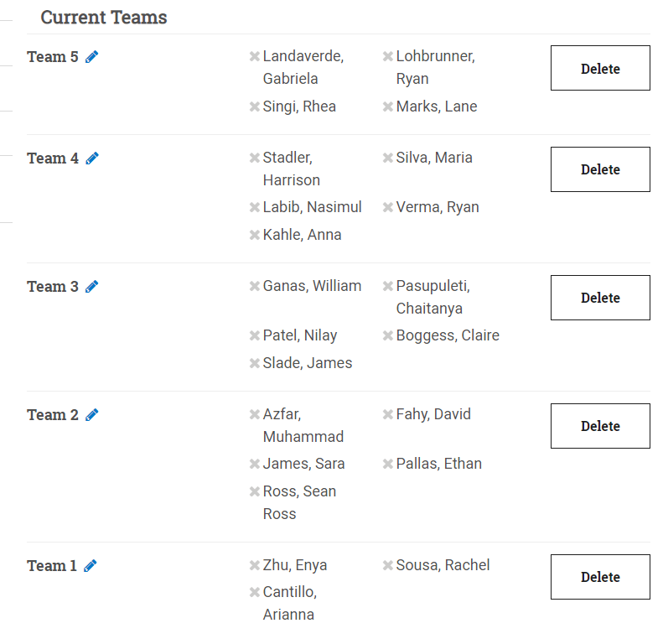
Task: Delete Team 2
Action: pos(600,426)
